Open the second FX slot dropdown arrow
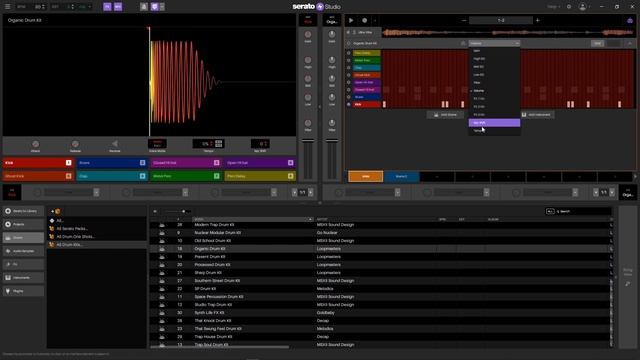 [x=185, y=193]
